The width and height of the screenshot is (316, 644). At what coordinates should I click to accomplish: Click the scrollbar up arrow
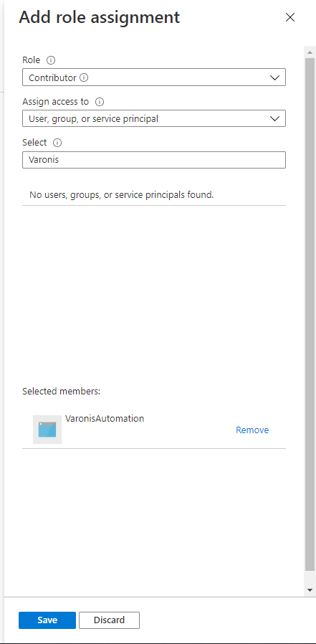[x=310, y=52]
